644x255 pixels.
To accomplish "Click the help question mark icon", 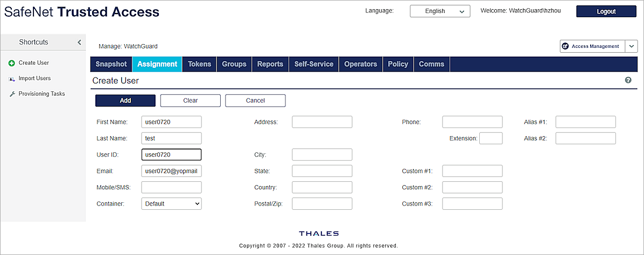I will tap(628, 81).
